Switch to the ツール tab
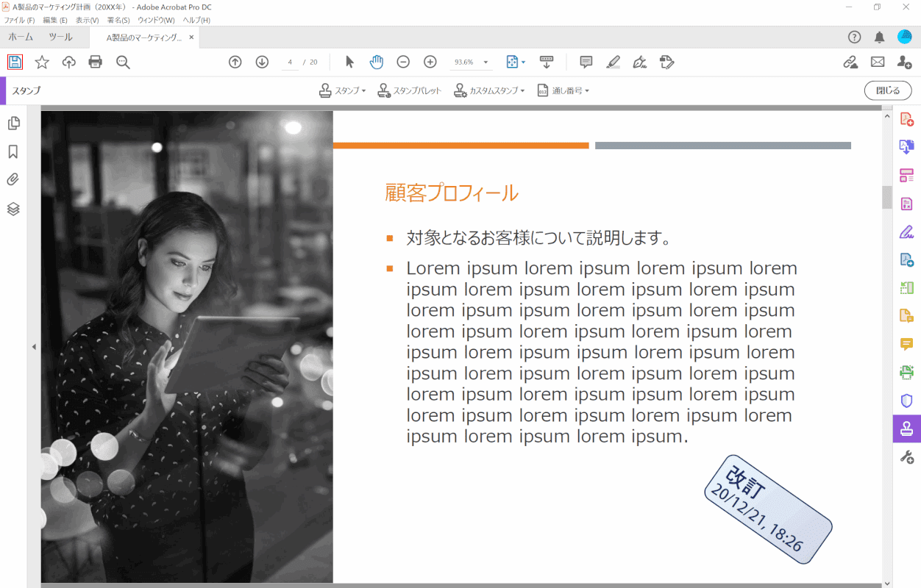This screenshot has height=588, width=921. [x=60, y=37]
